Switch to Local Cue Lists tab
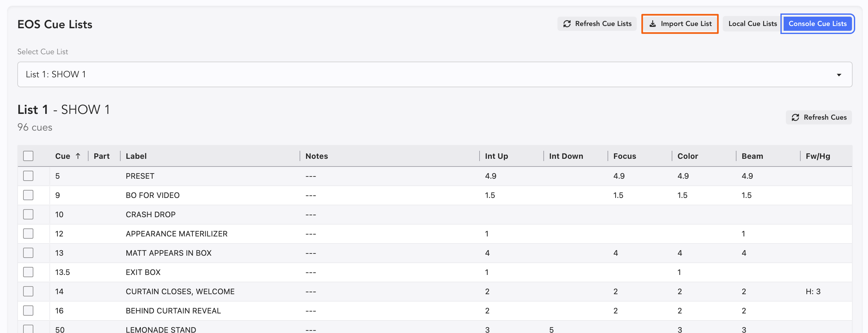 752,24
